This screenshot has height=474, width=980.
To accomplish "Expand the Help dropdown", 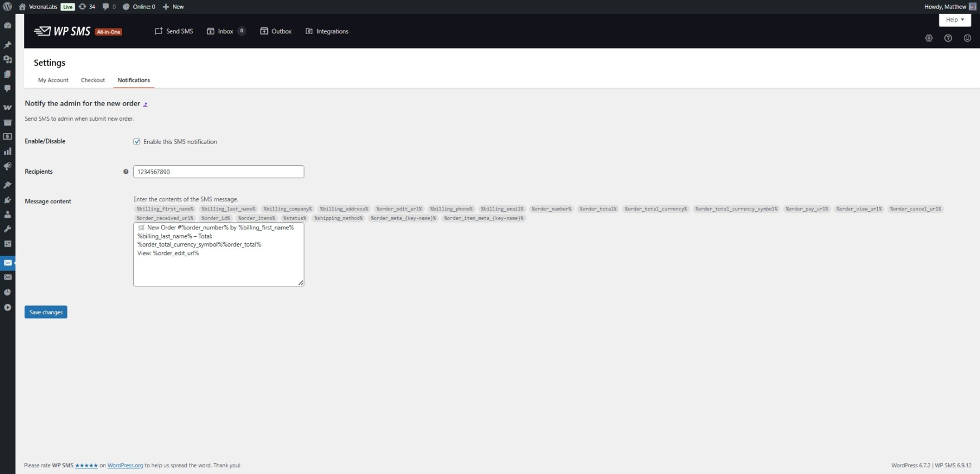I will tap(955, 20).
